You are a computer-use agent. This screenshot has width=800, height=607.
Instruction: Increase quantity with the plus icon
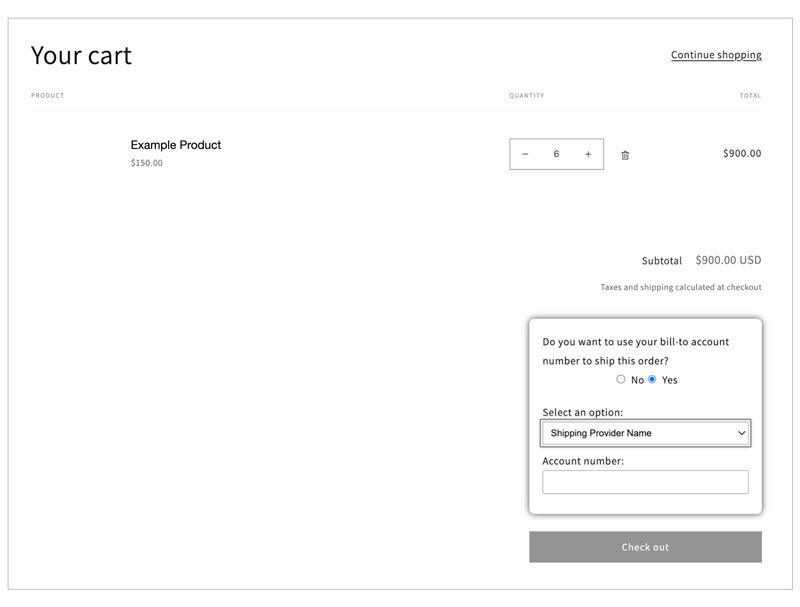pyautogui.click(x=588, y=154)
